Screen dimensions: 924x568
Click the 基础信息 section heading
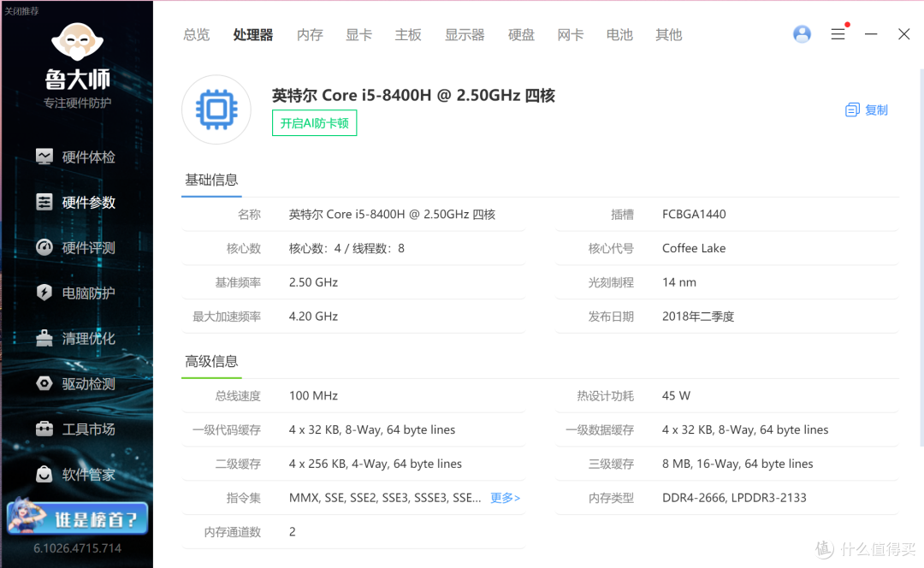coord(211,180)
